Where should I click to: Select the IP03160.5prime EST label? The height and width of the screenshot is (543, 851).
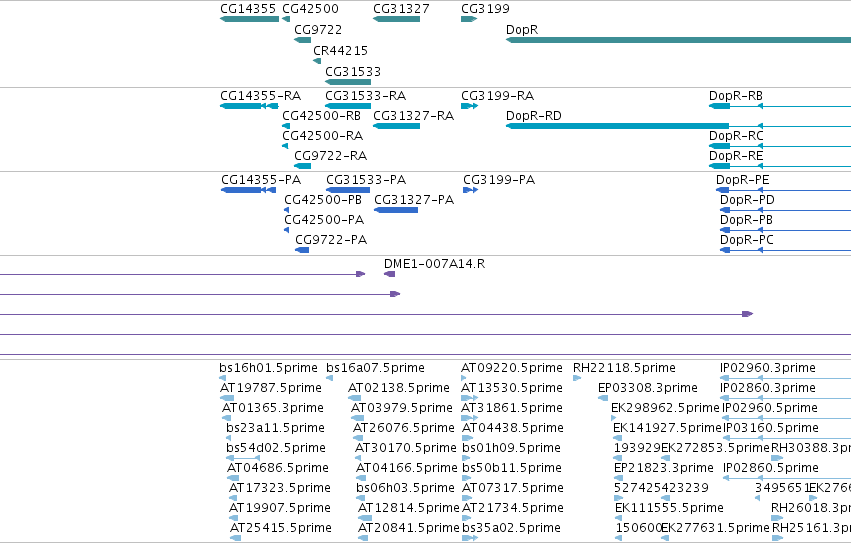pos(771,429)
